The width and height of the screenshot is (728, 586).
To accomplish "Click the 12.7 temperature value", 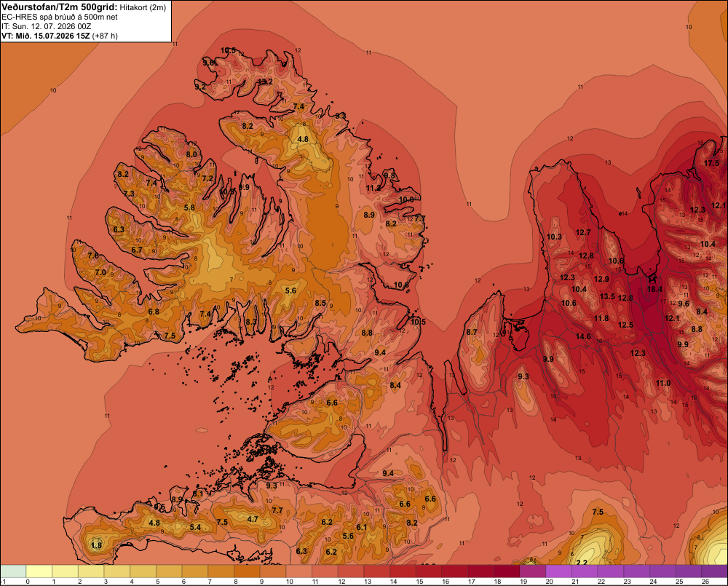I will click(583, 232).
